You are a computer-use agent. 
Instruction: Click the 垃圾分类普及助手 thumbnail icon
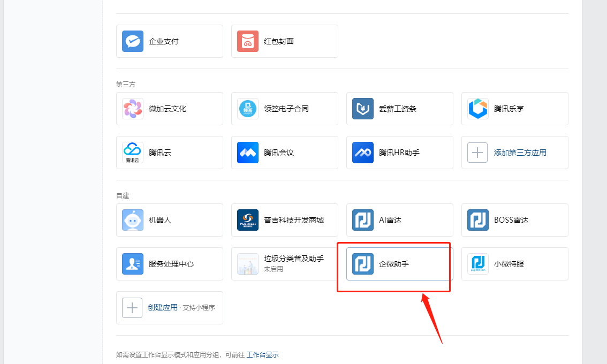tap(248, 264)
